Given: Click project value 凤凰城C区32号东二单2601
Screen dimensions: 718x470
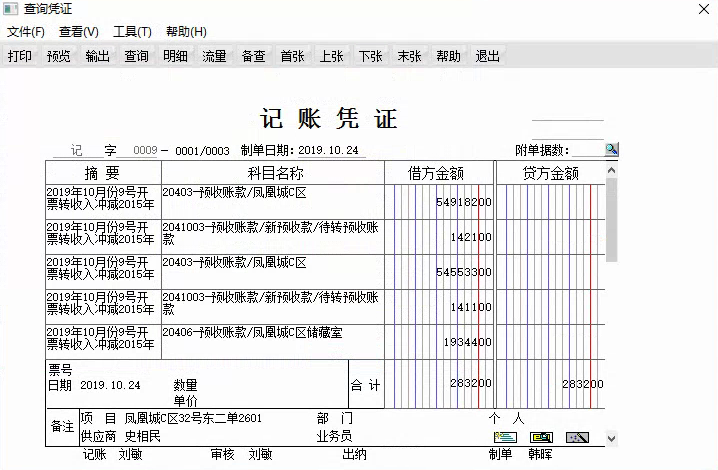Looking at the screenshot, I should (193, 418).
